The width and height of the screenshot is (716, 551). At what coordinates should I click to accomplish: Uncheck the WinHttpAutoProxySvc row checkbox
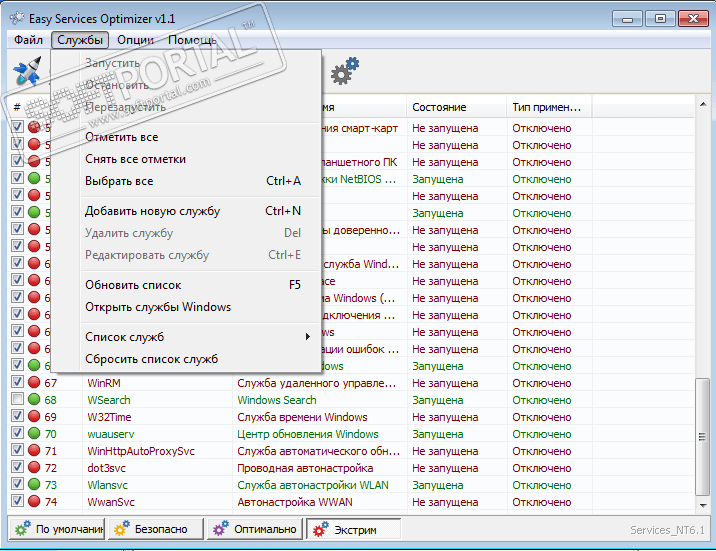[17, 450]
